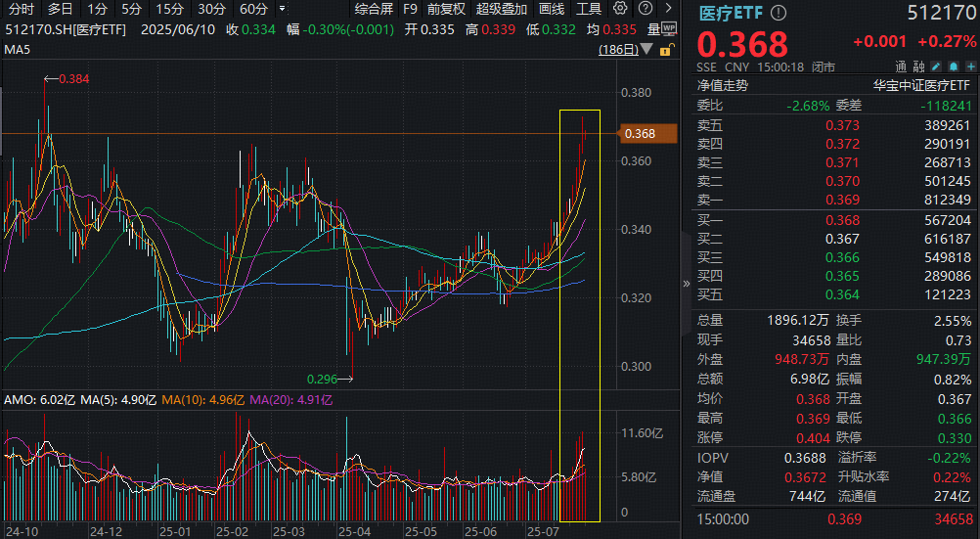Screen dimensions: 980x539
Task: Expand more time periods dropdown after 60分
Action: coord(283,9)
